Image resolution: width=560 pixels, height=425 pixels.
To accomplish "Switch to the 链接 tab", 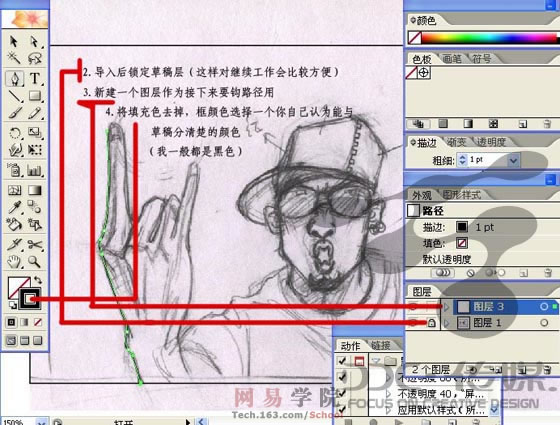I will (x=381, y=345).
